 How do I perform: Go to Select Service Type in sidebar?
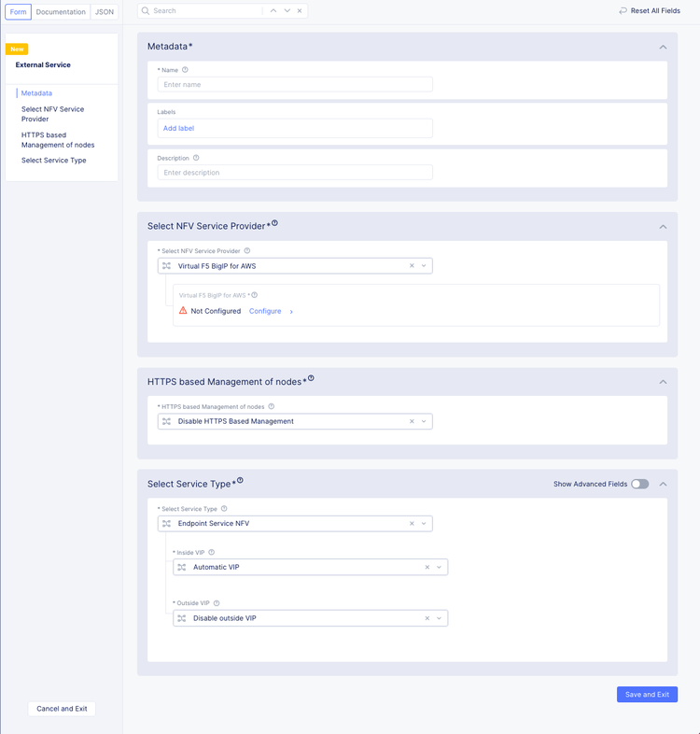click(54, 161)
